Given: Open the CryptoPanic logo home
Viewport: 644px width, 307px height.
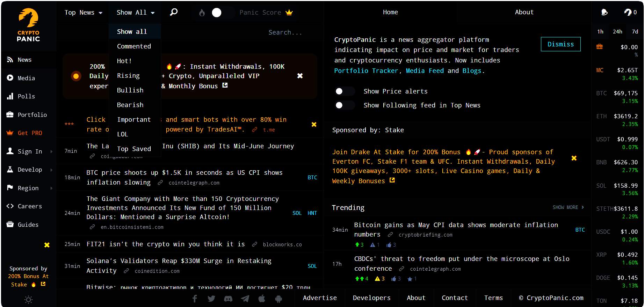Looking at the screenshot, I should [28, 25].
